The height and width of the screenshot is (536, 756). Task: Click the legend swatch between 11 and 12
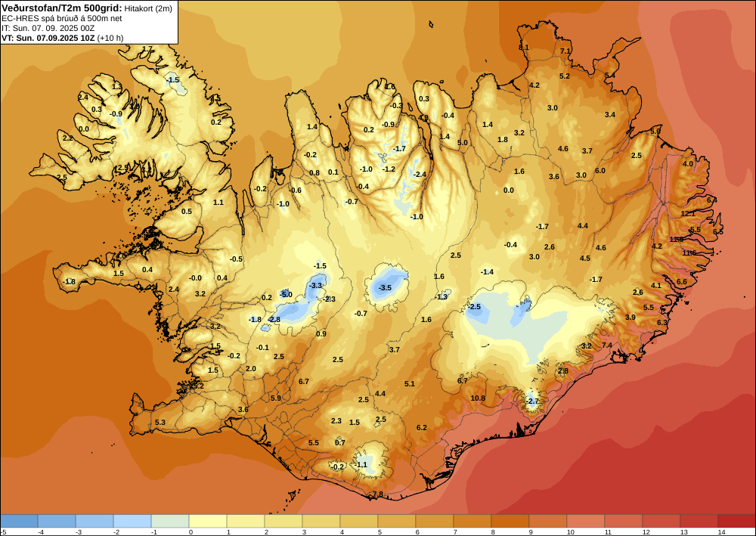[623, 521]
